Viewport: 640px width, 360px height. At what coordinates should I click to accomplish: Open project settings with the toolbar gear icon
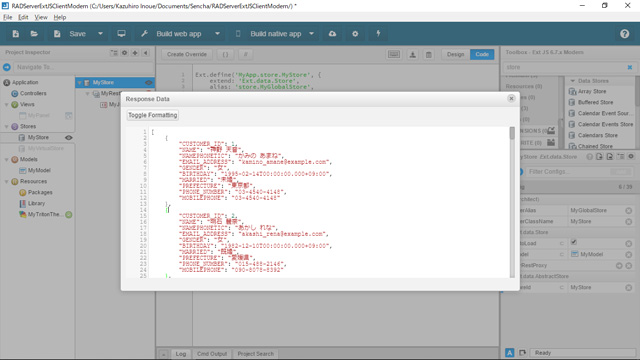[x=355, y=34]
